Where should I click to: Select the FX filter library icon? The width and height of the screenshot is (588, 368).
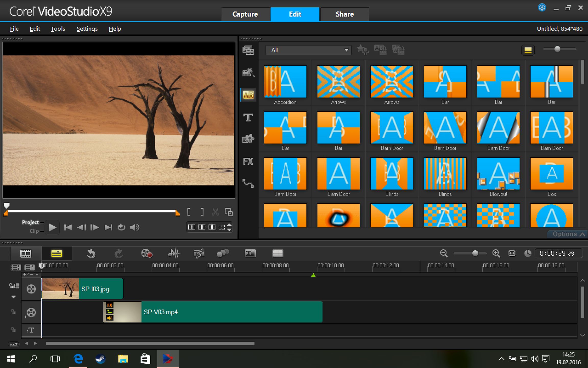click(248, 161)
